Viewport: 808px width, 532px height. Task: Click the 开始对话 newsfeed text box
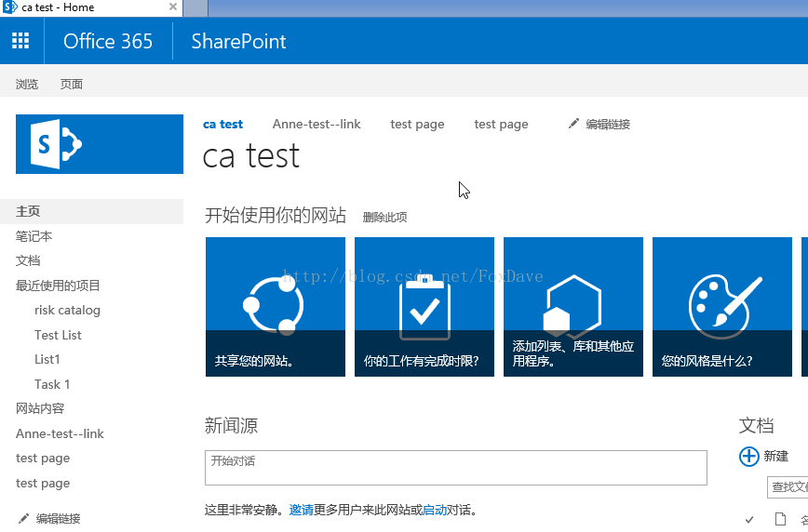(455, 468)
